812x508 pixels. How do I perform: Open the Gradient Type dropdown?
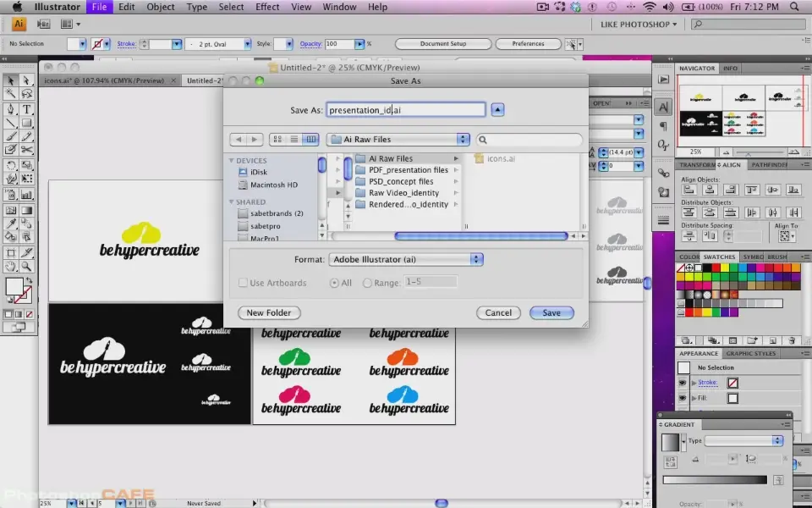[x=743, y=440]
